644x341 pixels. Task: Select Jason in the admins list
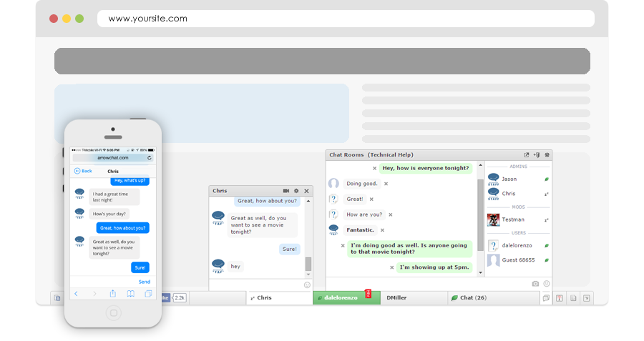[x=518, y=179]
